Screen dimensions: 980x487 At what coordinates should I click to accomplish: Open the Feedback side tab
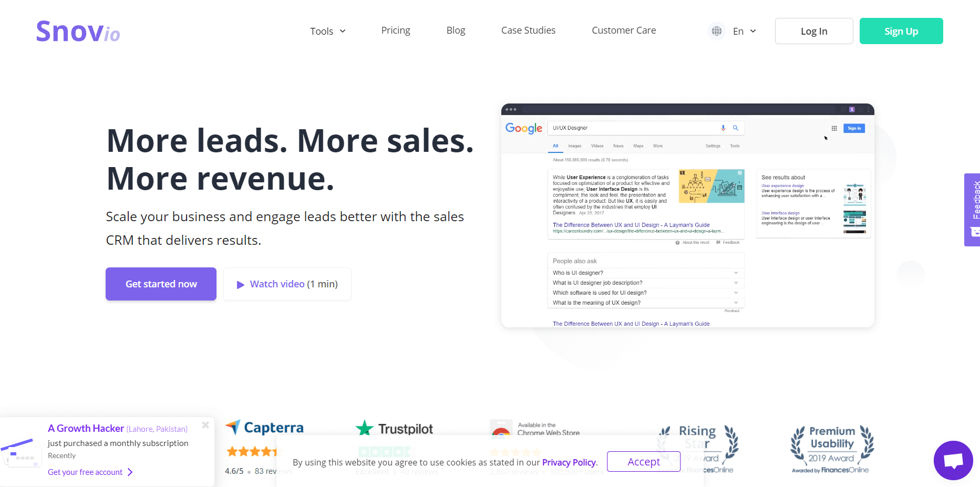[972, 210]
